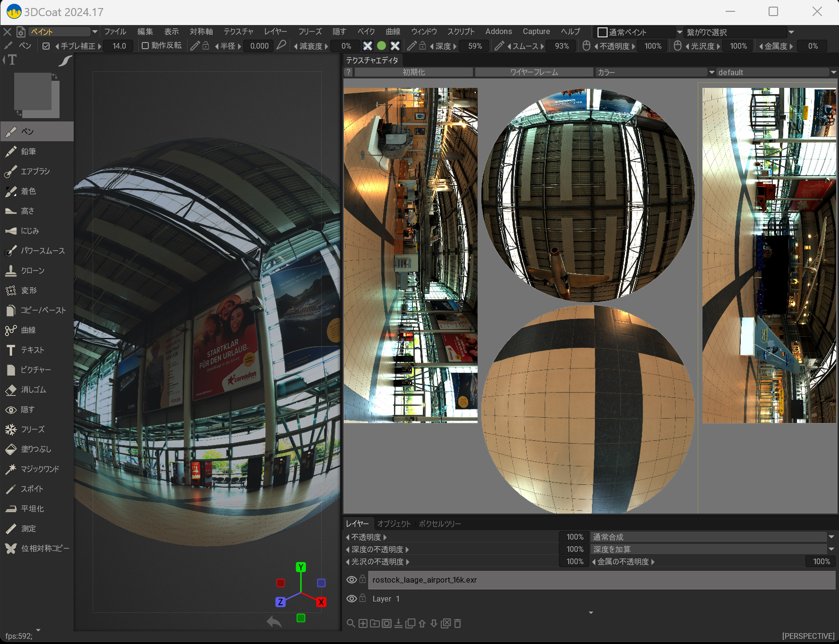This screenshot has height=644, width=839.
Task: Open the テクスチャ menu
Action: pos(238,32)
